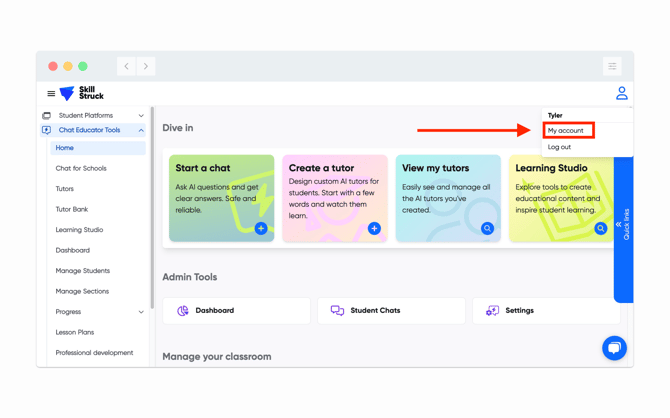Open the top-right window menu icon

(612, 66)
